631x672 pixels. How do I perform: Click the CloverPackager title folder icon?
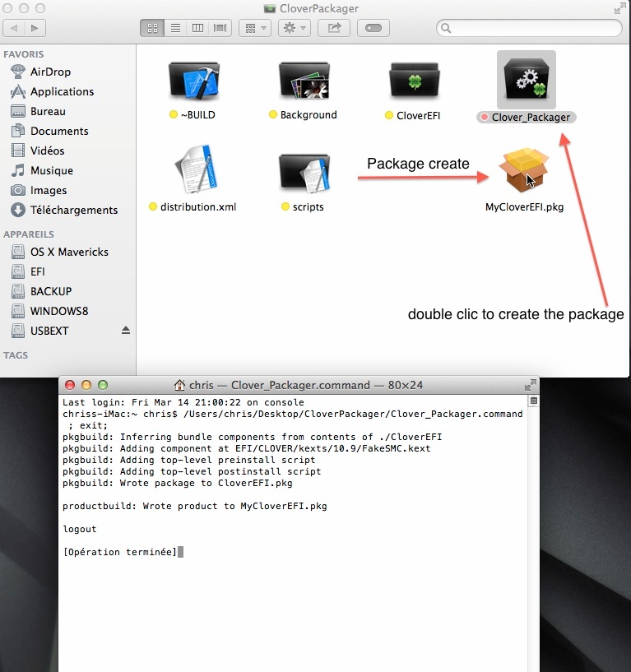coord(270,8)
